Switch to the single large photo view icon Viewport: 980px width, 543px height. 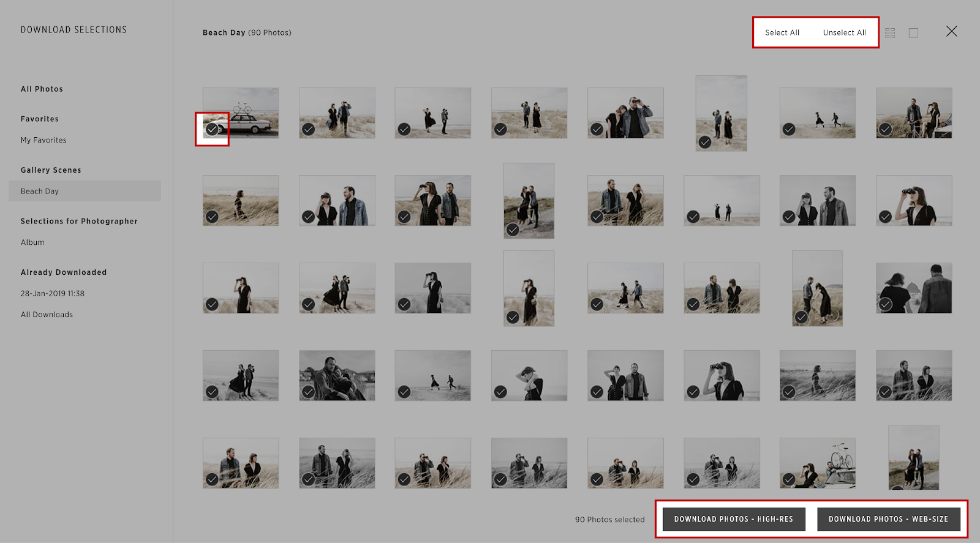coord(913,32)
